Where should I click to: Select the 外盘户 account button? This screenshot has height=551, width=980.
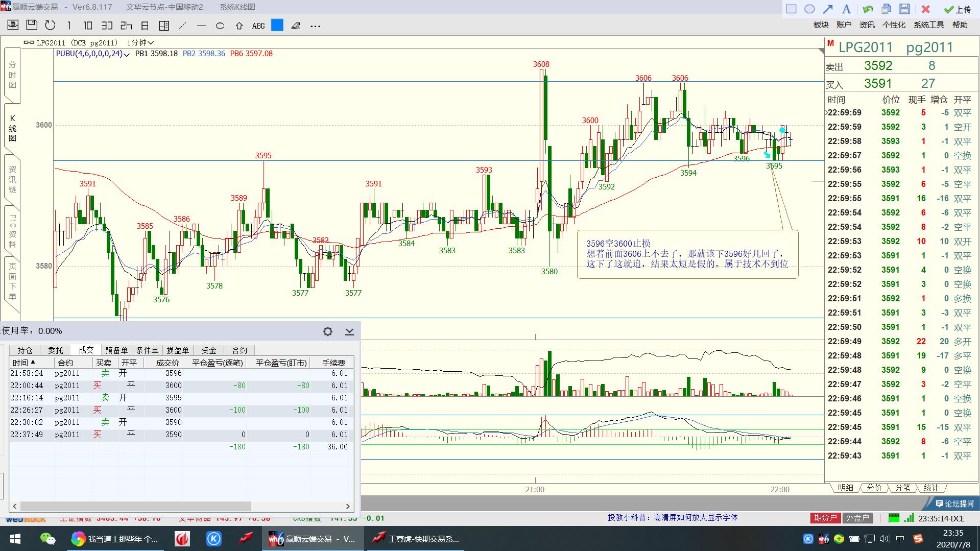point(857,518)
